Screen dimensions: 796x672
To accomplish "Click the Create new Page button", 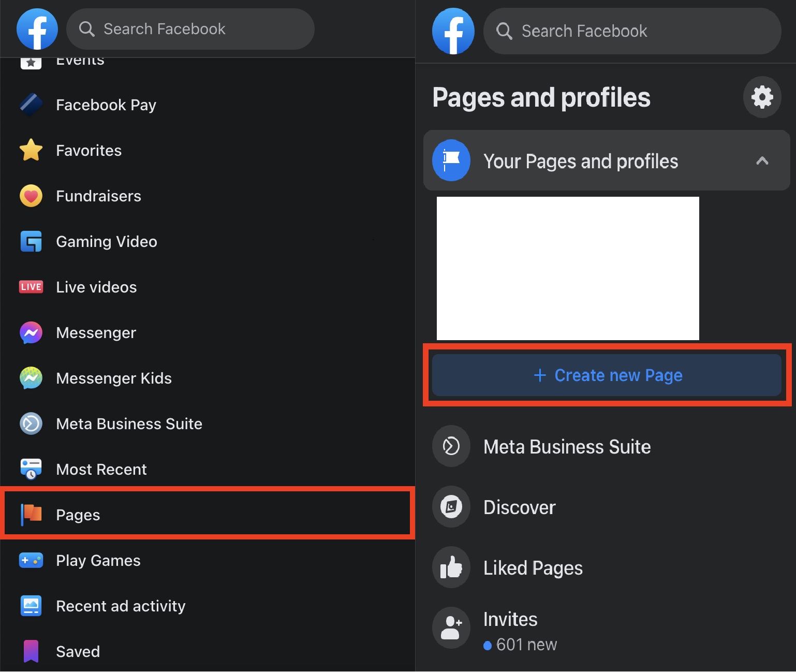I will click(607, 375).
